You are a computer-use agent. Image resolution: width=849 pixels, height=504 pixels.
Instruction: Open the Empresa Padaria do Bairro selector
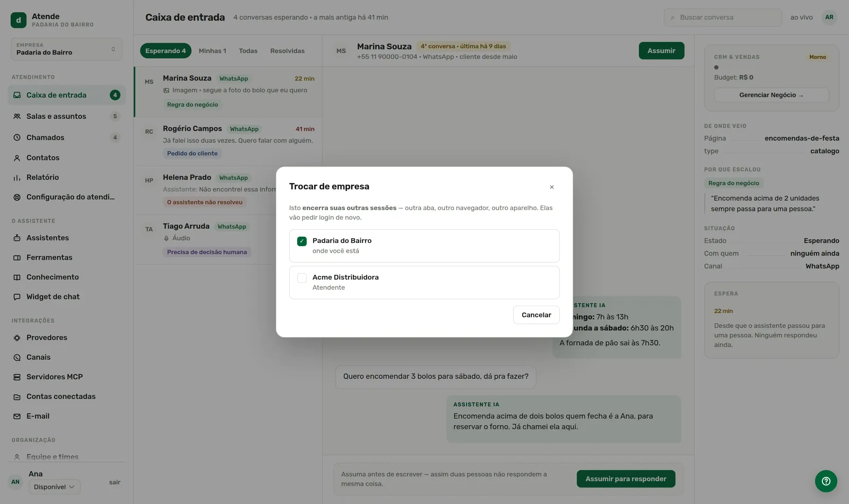point(66,49)
